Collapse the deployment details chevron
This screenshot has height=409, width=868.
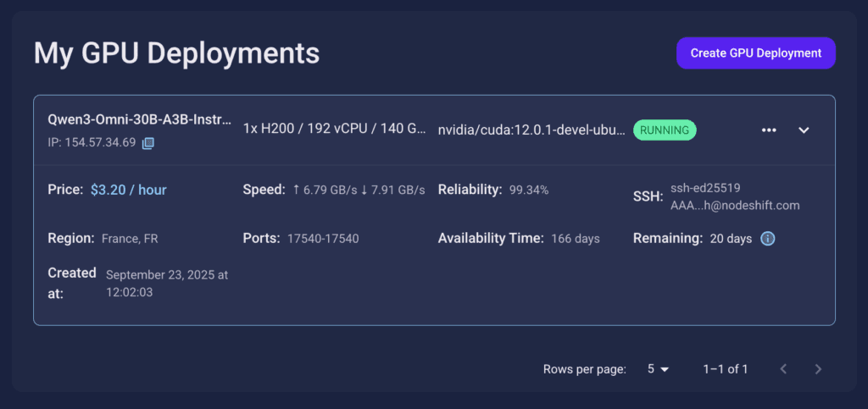(x=804, y=130)
